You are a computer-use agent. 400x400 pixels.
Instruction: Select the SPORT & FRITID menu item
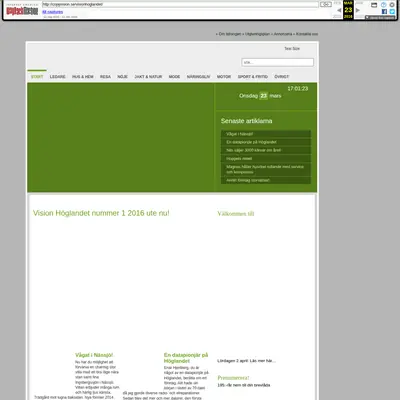tap(253, 77)
